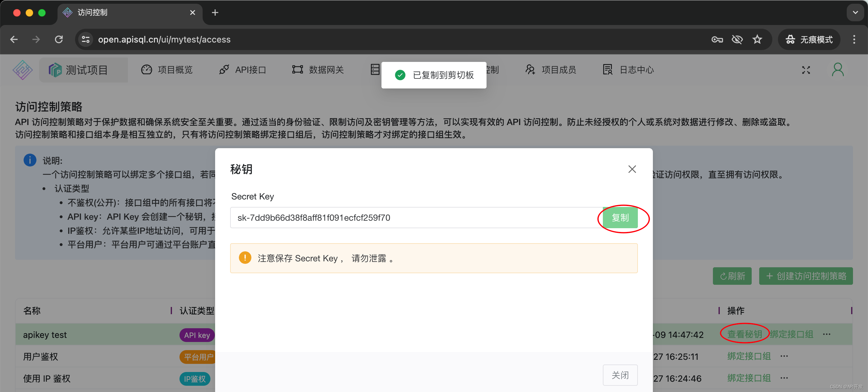Click the tracking protection eye icon

coord(737,40)
